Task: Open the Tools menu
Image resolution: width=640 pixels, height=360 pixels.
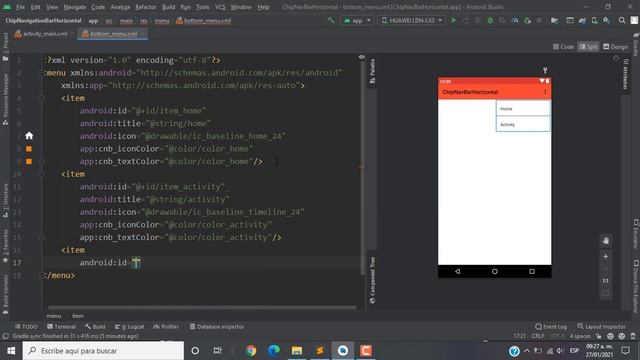Action: click(202, 7)
